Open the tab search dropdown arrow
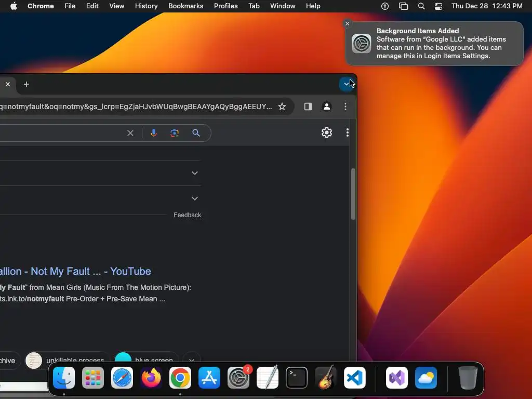The image size is (532, 399). point(346,84)
